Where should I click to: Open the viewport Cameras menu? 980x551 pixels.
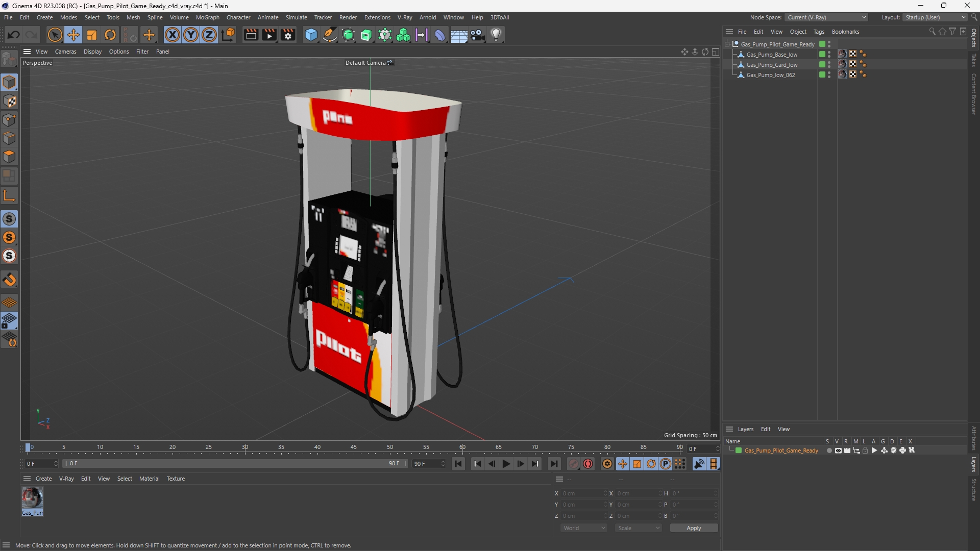[x=65, y=52]
